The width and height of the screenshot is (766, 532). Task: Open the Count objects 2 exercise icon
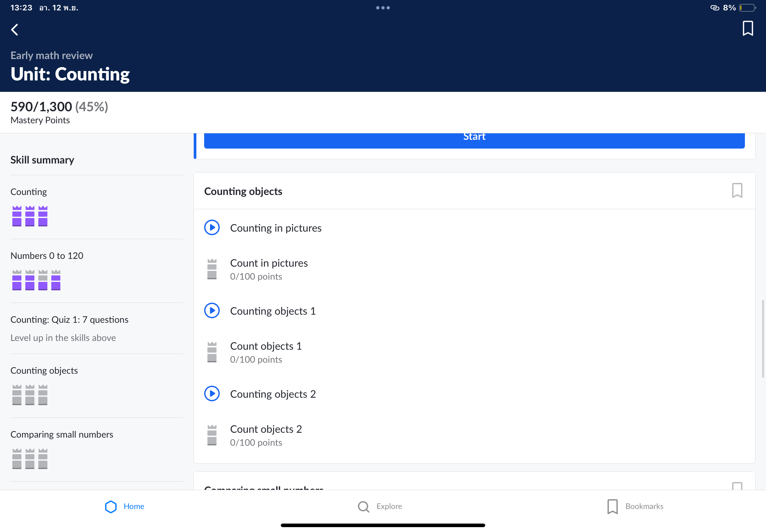(212, 435)
